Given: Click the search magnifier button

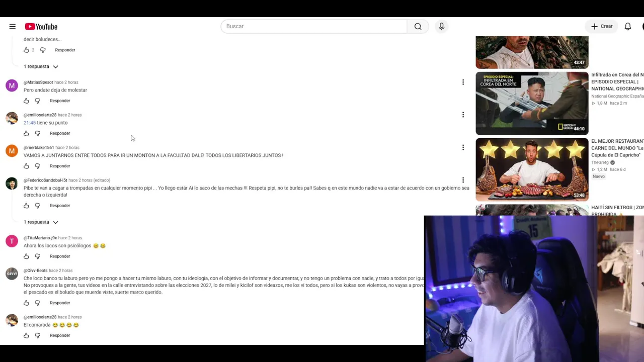Looking at the screenshot, I should click(x=418, y=27).
